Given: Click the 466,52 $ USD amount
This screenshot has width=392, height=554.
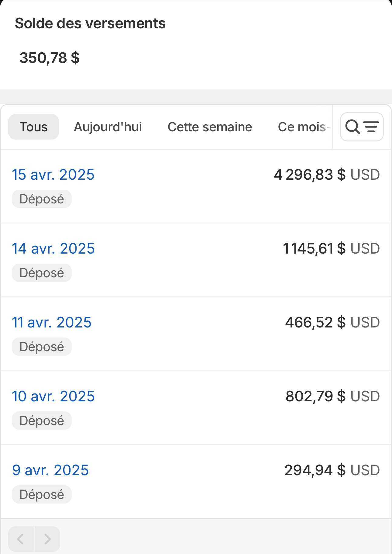Looking at the screenshot, I should (332, 322).
